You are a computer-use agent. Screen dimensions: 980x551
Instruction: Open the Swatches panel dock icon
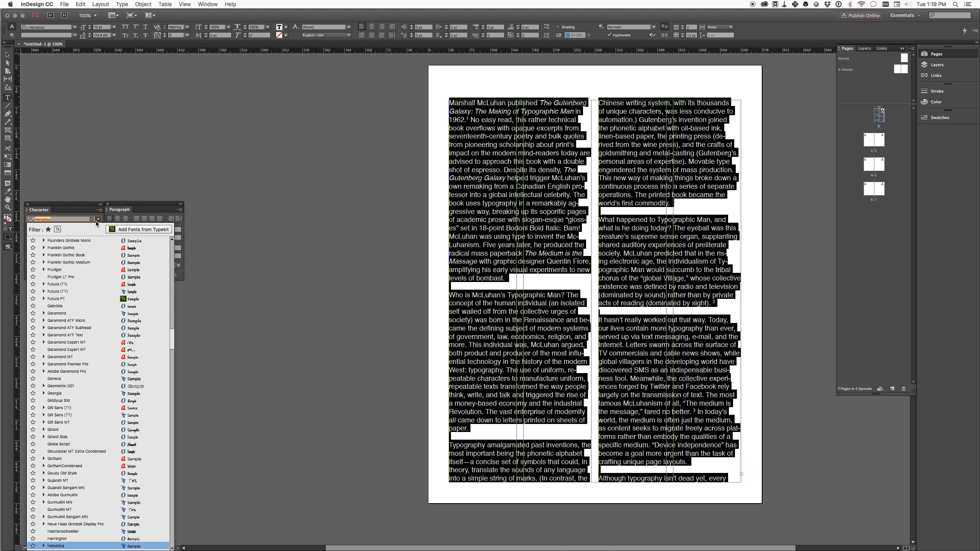[924, 117]
